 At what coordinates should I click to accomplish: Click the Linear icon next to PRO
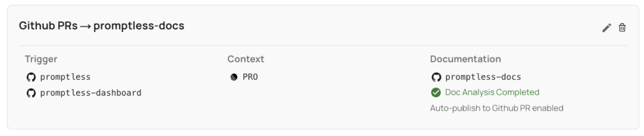click(234, 77)
